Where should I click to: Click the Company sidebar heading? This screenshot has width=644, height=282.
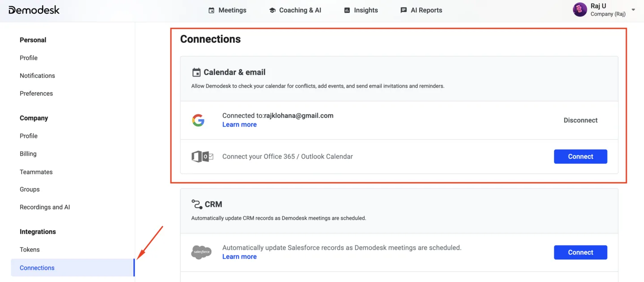34,118
